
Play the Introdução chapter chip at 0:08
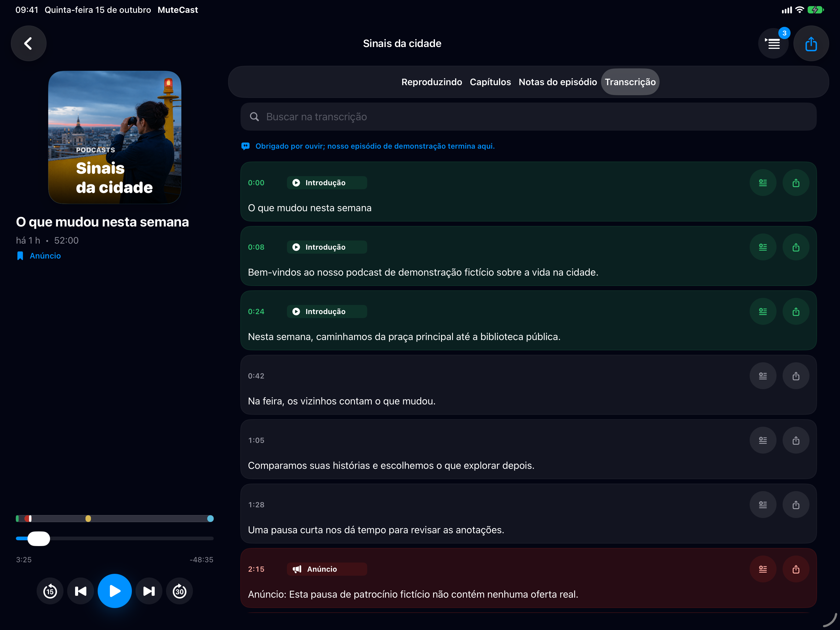click(327, 247)
